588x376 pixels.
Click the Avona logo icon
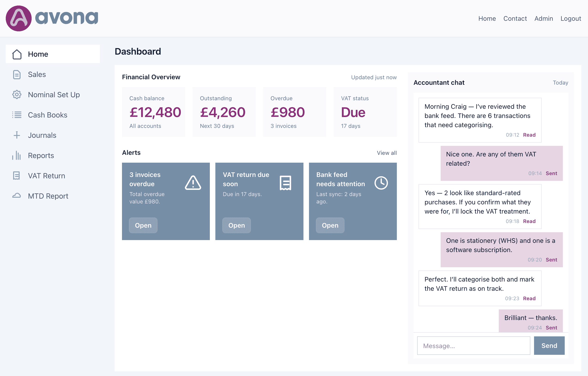coord(19,19)
